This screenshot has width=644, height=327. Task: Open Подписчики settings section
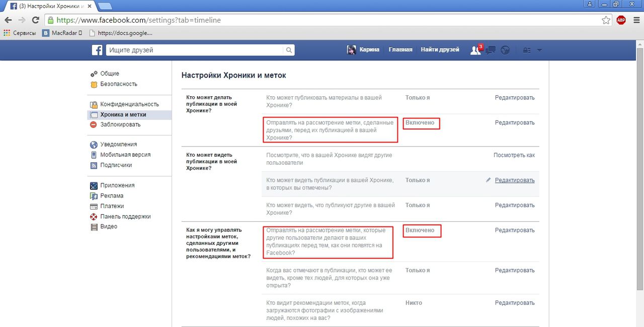(116, 165)
